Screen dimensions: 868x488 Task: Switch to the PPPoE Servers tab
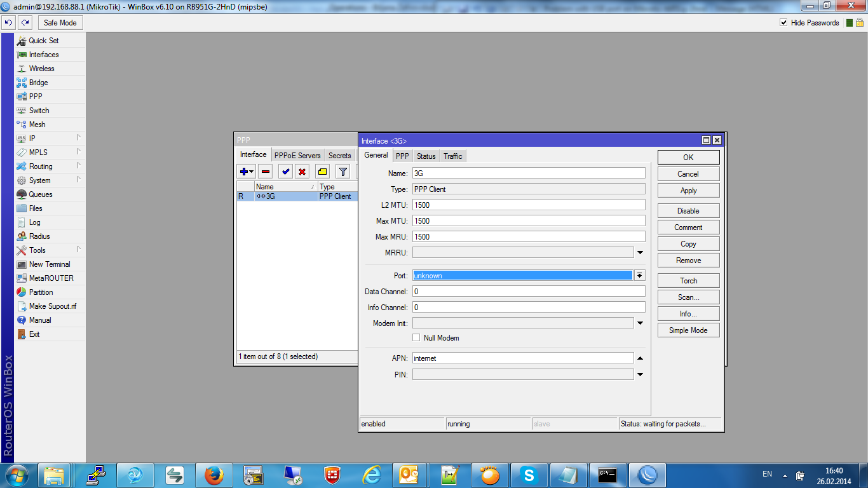[x=297, y=156]
